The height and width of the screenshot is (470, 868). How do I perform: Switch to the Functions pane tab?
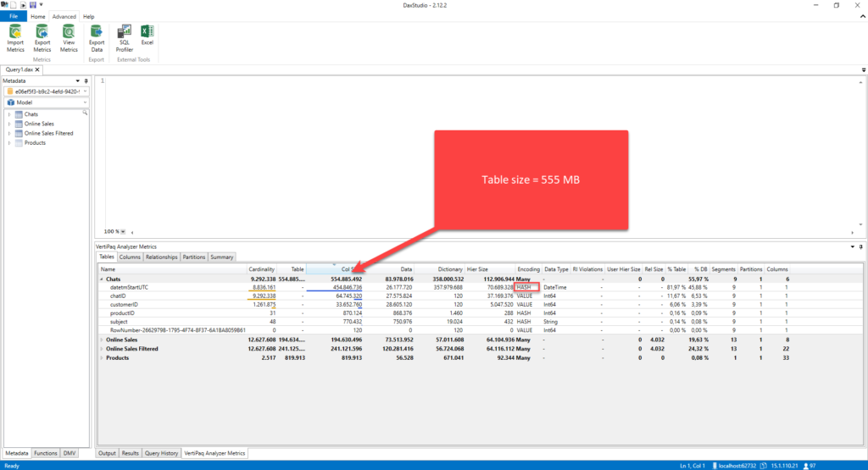(46, 453)
